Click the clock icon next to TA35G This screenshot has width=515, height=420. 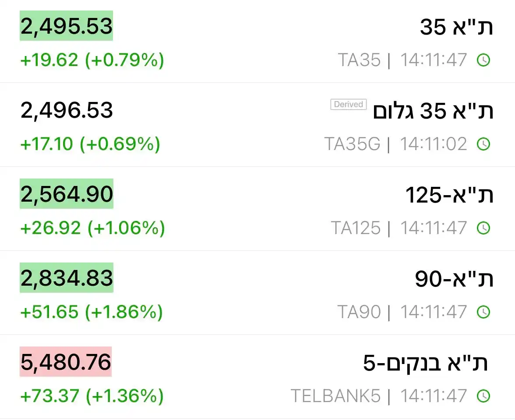(483, 143)
